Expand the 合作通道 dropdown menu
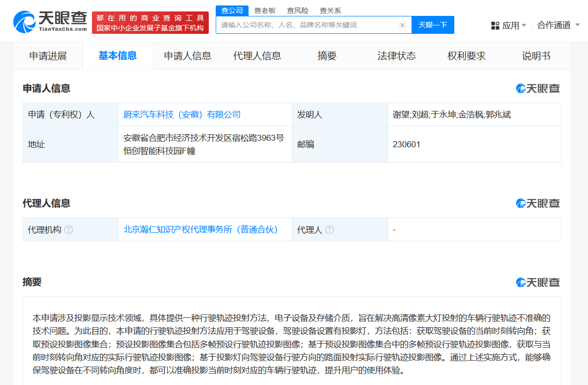The height and width of the screenshot is (385, 588). click(558, 25)
